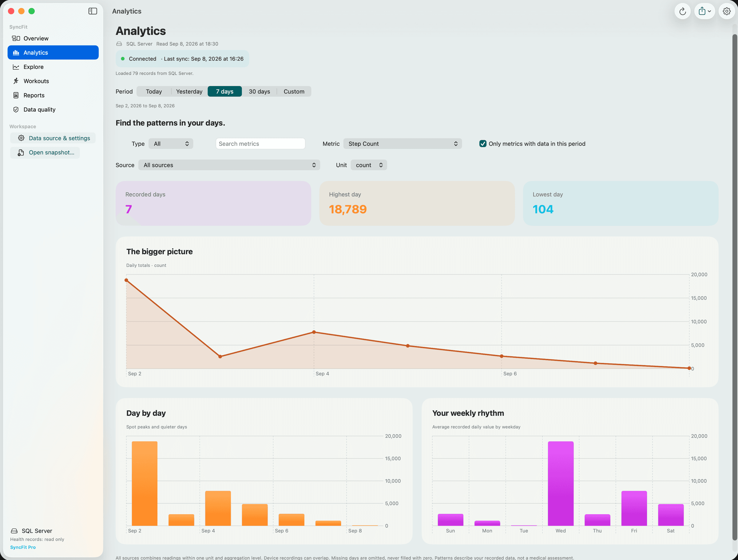Click the Data source gear icon
738x560 pixels.
[21, 138]
